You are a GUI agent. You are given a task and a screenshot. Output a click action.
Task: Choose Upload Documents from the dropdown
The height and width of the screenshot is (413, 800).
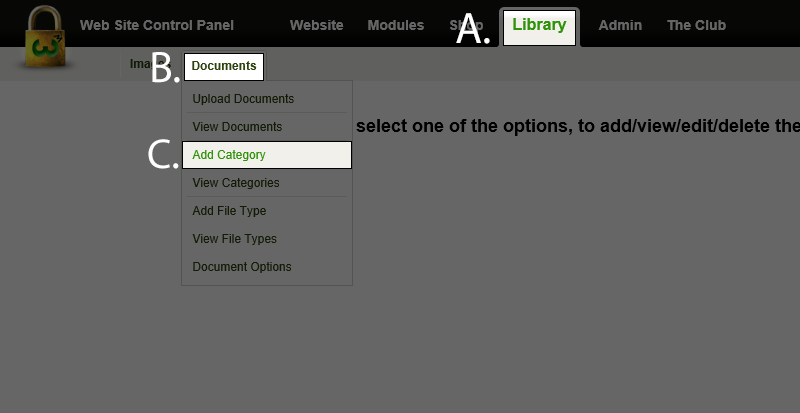(243, 99)
